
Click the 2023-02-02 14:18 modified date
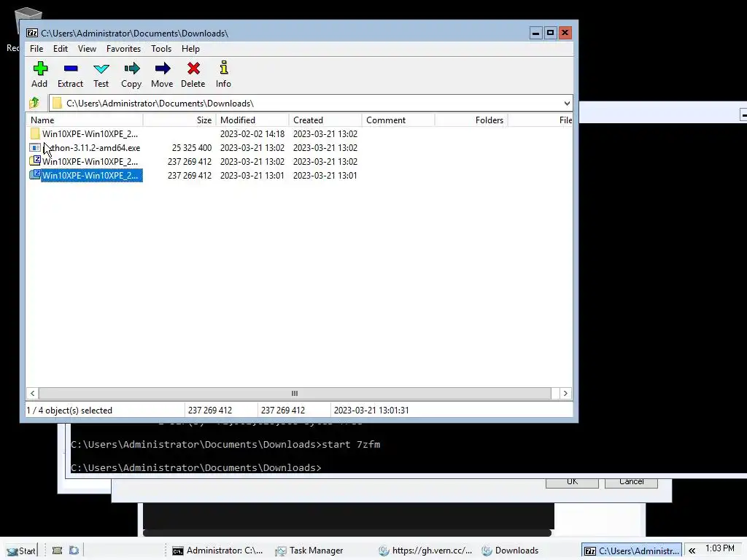252,134
